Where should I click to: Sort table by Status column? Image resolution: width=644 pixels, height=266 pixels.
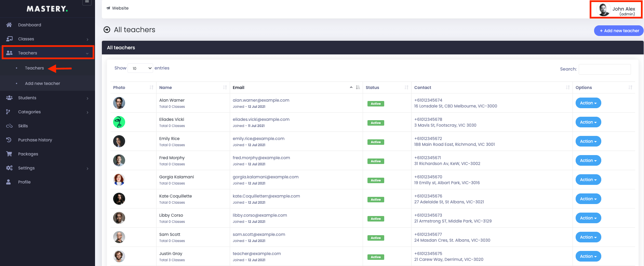[x=406, y=88]
